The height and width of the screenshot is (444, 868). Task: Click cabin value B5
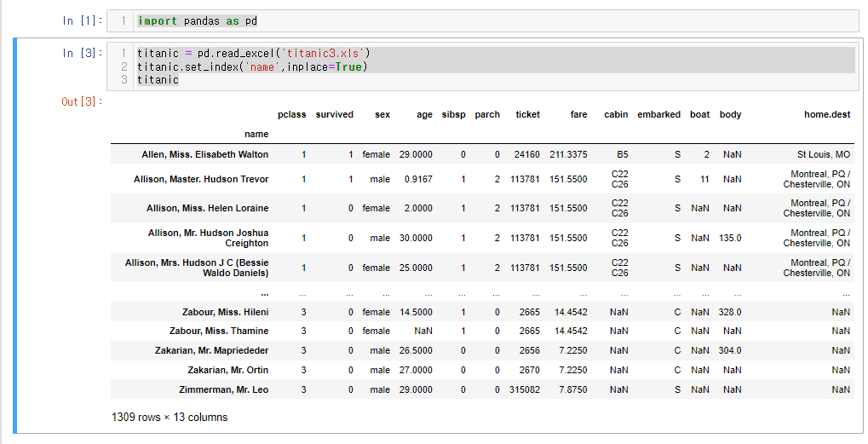click(x=622, y=154)
